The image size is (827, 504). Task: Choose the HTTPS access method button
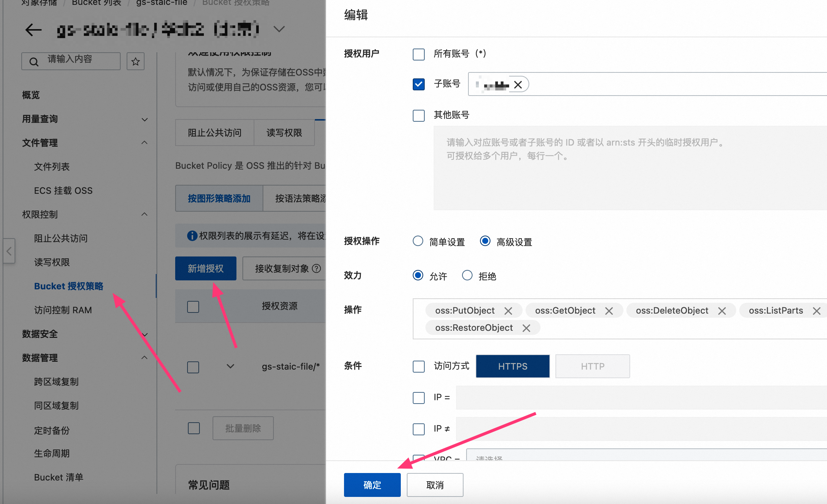[x=513, y=366]
